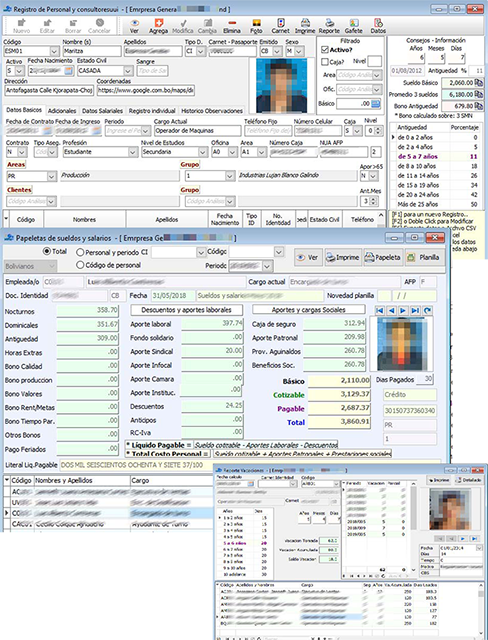This screenshot has width=488, height=640.
Task: Click the Aporte Sindical value 20.00
Action: pyautogui.click(x=212, y=351)
